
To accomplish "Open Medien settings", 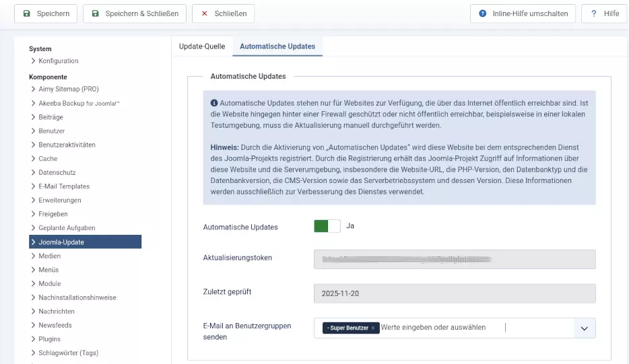I will pyautogui.click(x=49, y=256).
